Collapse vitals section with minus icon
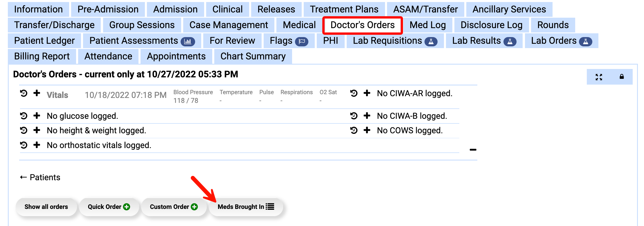Viewport: 644px width, 226px height. coord(473,150)
